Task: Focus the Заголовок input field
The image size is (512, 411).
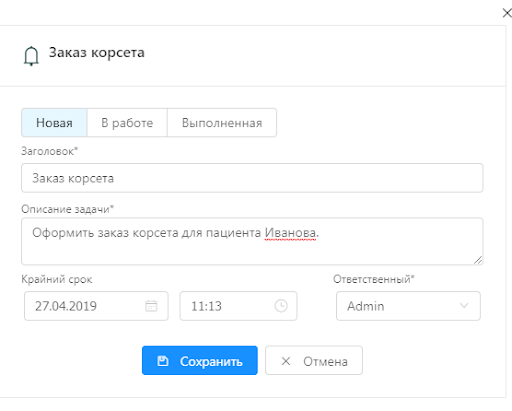Action: click(x=252, y=178)
